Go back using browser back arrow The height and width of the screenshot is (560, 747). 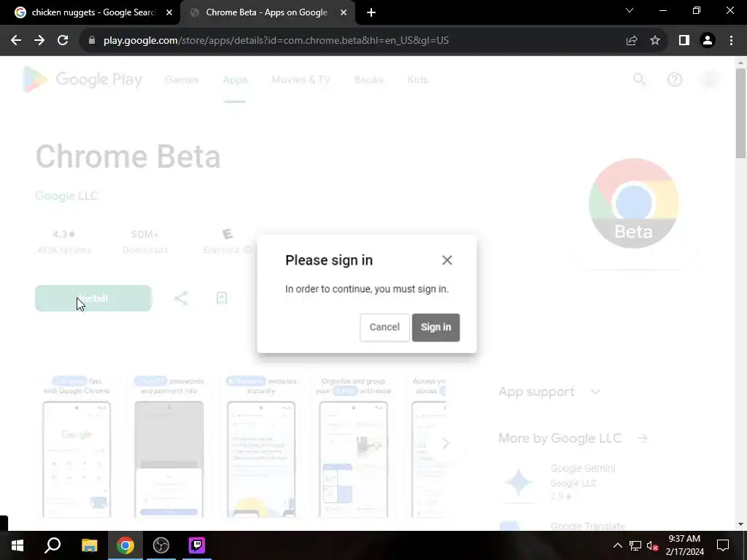click(16, 41)
